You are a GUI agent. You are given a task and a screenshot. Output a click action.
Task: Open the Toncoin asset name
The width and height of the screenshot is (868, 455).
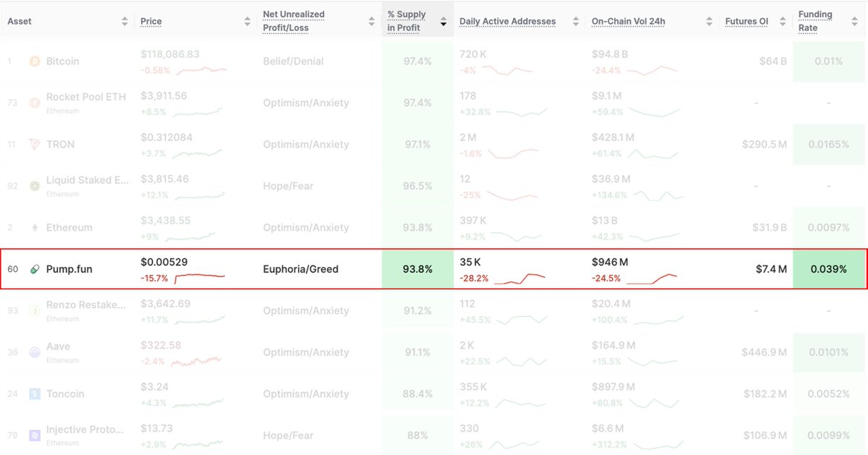[x=65, y=394]
